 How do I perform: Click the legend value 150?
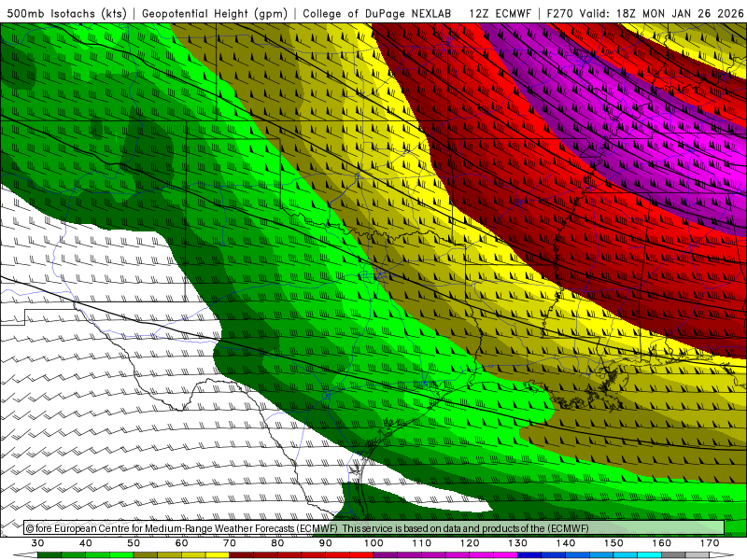[x=613, y=543]
